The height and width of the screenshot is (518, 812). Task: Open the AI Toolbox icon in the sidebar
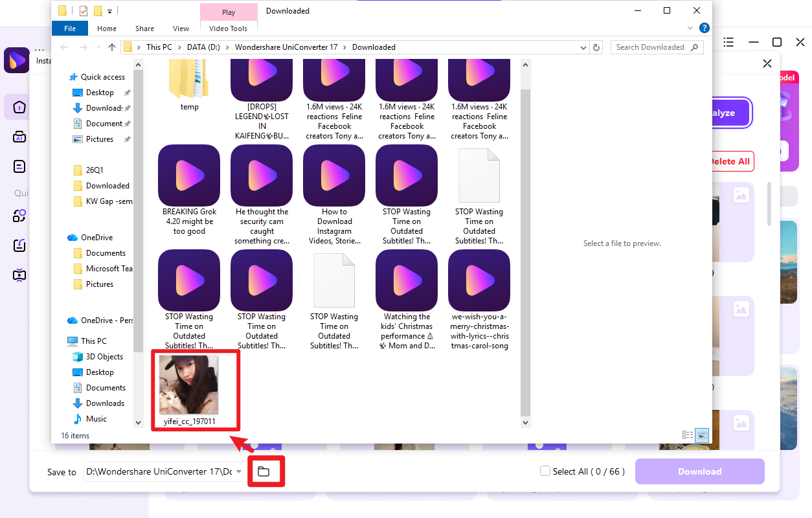[x=19, y=137]
